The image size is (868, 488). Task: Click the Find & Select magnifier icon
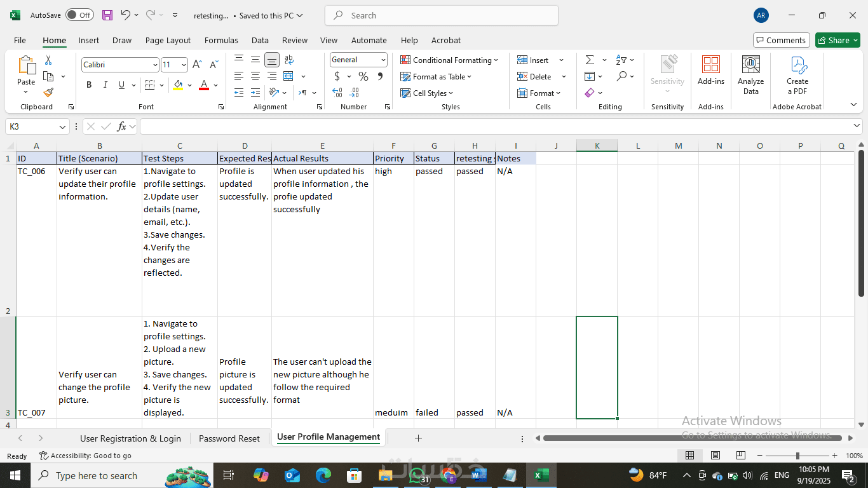click(622, 76)
